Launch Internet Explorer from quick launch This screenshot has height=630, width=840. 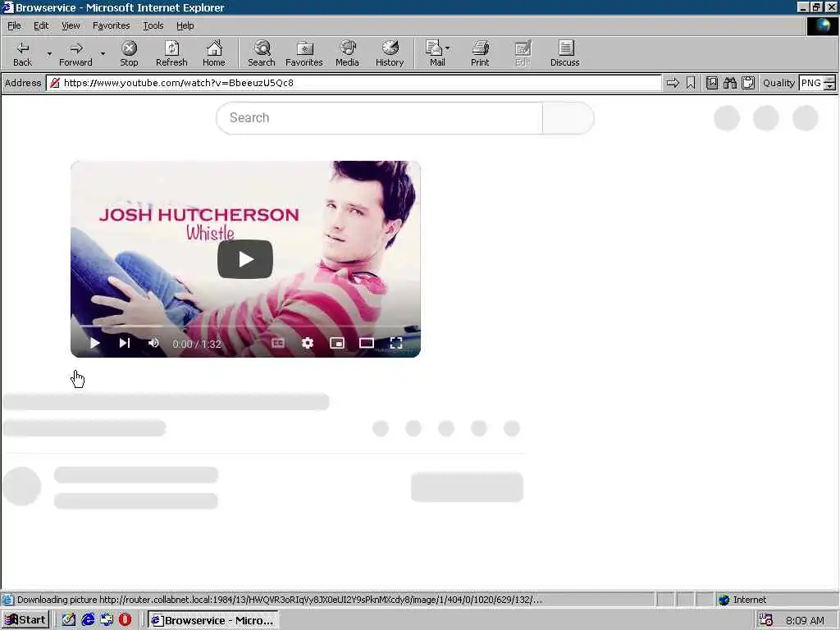(88, 620)
